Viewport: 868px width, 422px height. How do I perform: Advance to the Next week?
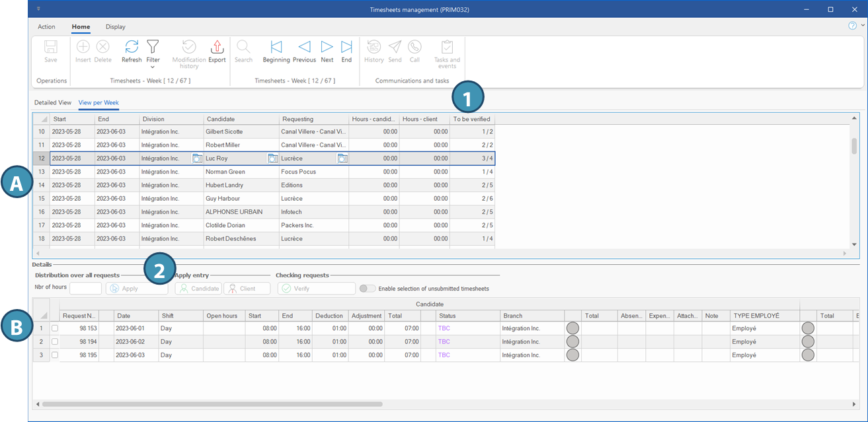[x=327, y=48]
